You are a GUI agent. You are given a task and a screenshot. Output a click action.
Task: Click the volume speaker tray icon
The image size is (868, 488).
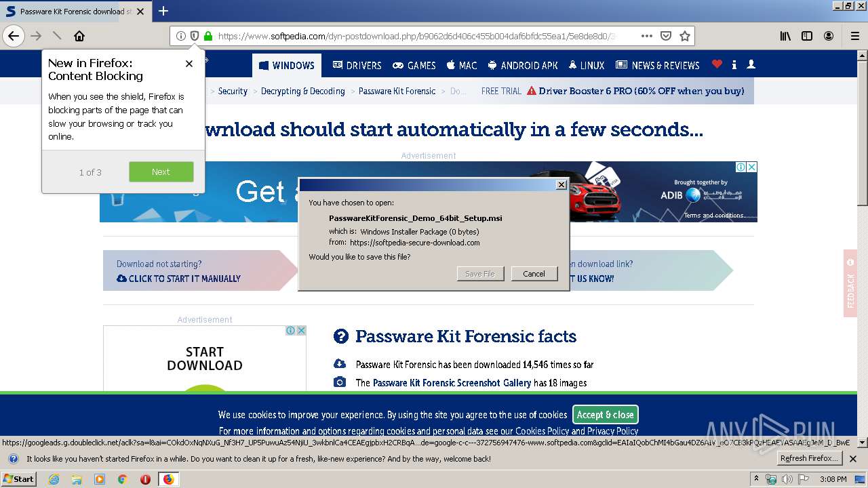787,479
